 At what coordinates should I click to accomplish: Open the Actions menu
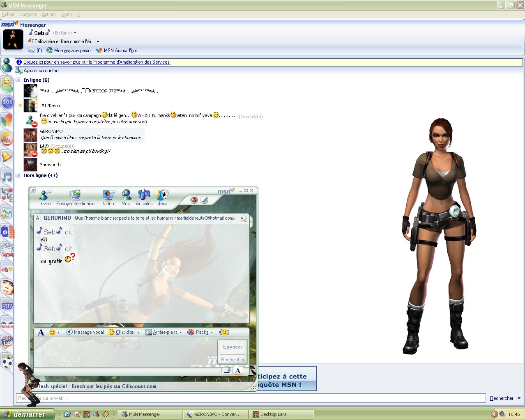(x=49, y=14)
